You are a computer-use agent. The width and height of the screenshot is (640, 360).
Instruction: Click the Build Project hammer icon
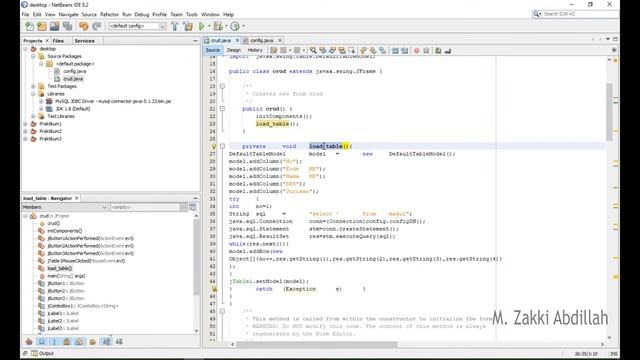[x=175, y=26]
